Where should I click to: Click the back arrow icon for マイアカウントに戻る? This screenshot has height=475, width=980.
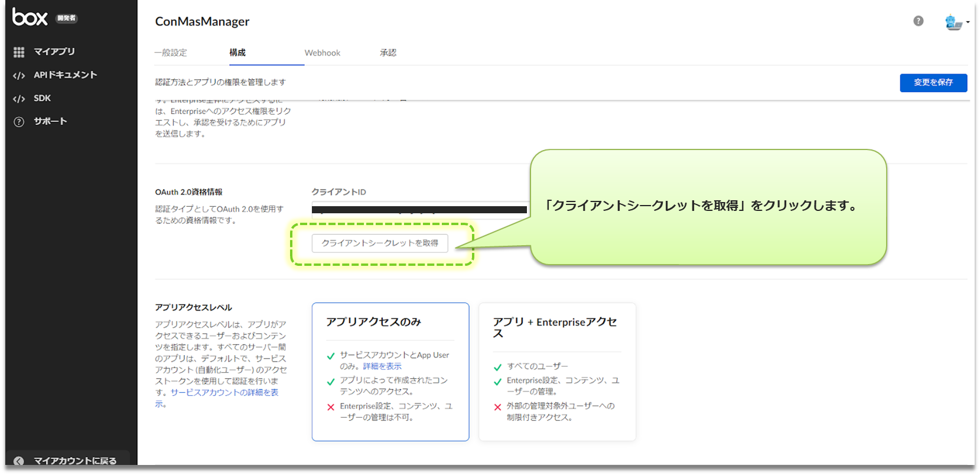(x=19, y=461)
